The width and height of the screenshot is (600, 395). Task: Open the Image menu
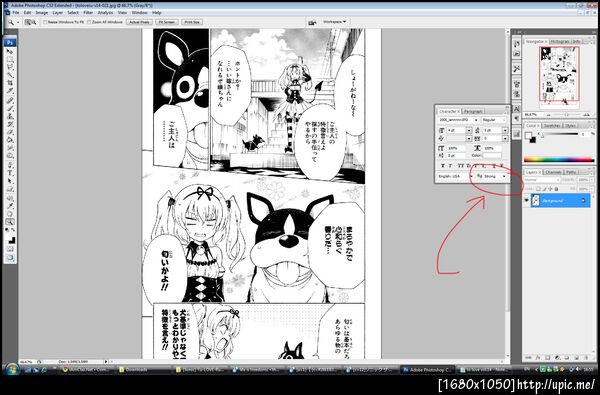click(42, 13)
